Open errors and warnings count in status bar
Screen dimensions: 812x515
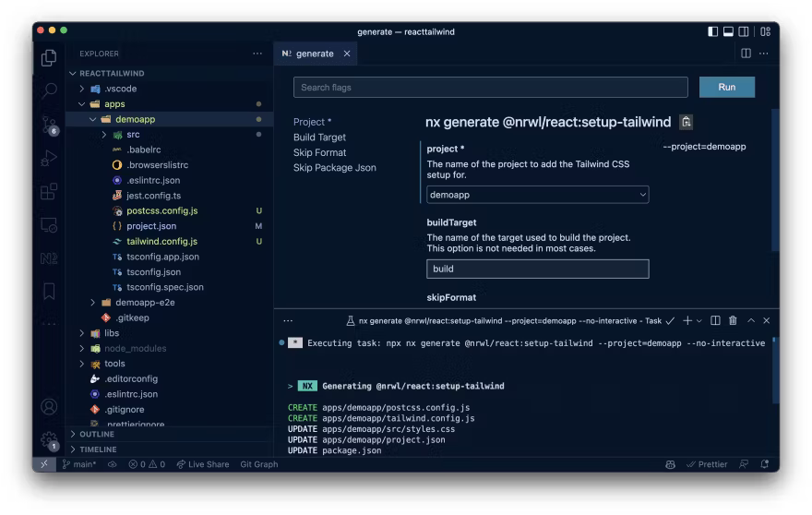147,464
